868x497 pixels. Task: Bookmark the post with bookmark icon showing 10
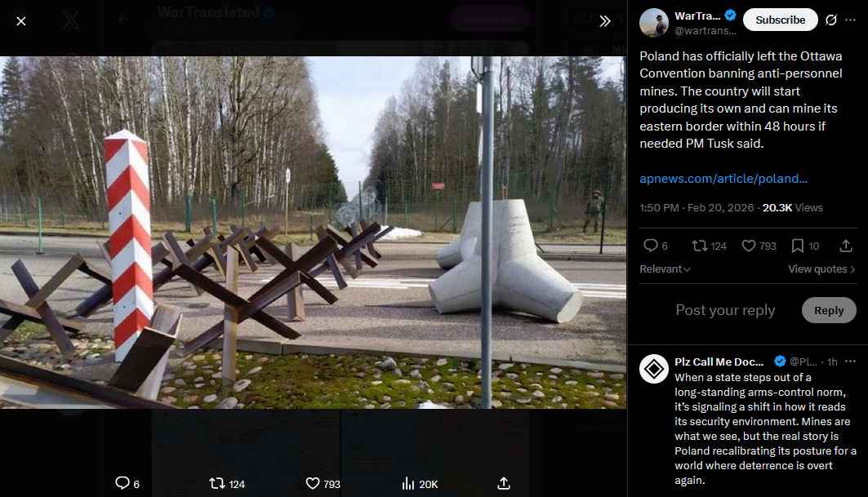coord(797,246)
